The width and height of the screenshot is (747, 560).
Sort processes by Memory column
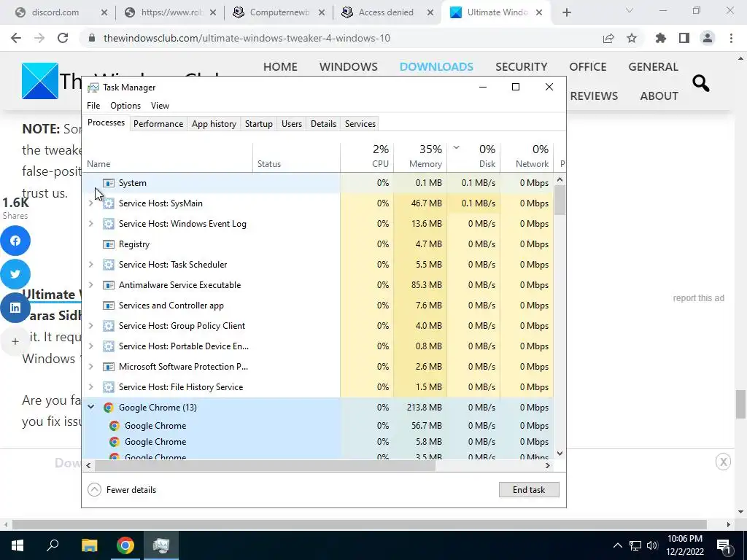coord(421,157)
